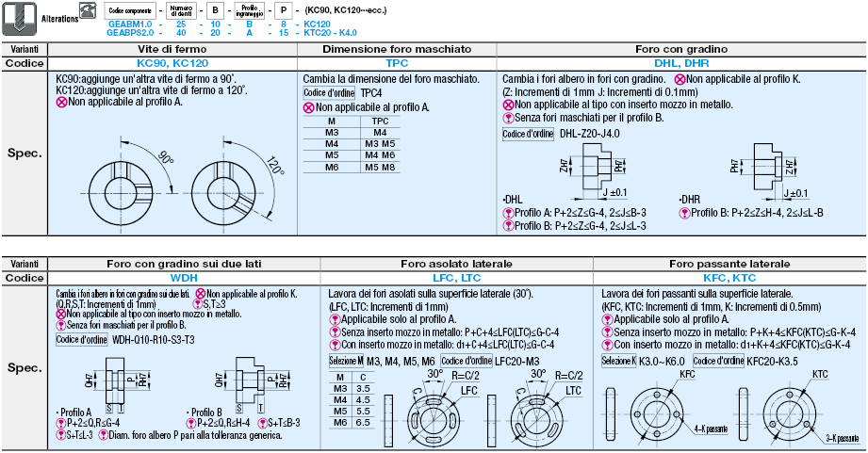This screenshot has width=868, height=453.
Task: Click the '3-K passante' diagram label
Action: (843, 438)
